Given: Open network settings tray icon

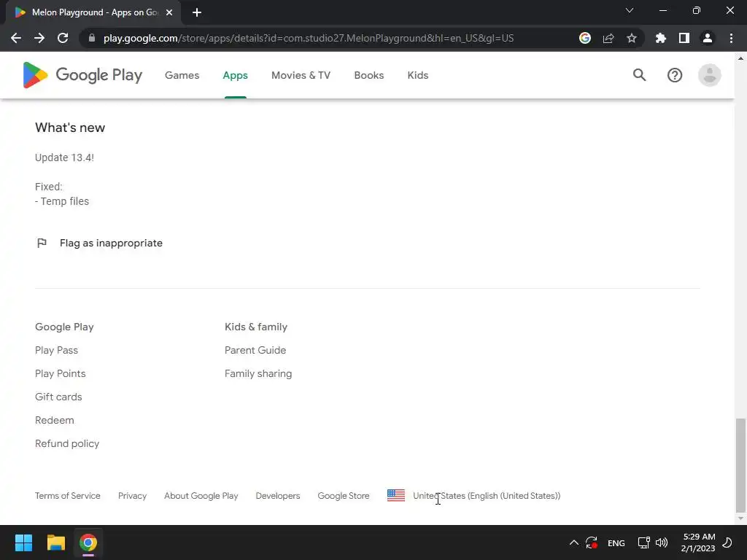Looking at the screenshot, I should pyautogui.click(x=643, y=542).
